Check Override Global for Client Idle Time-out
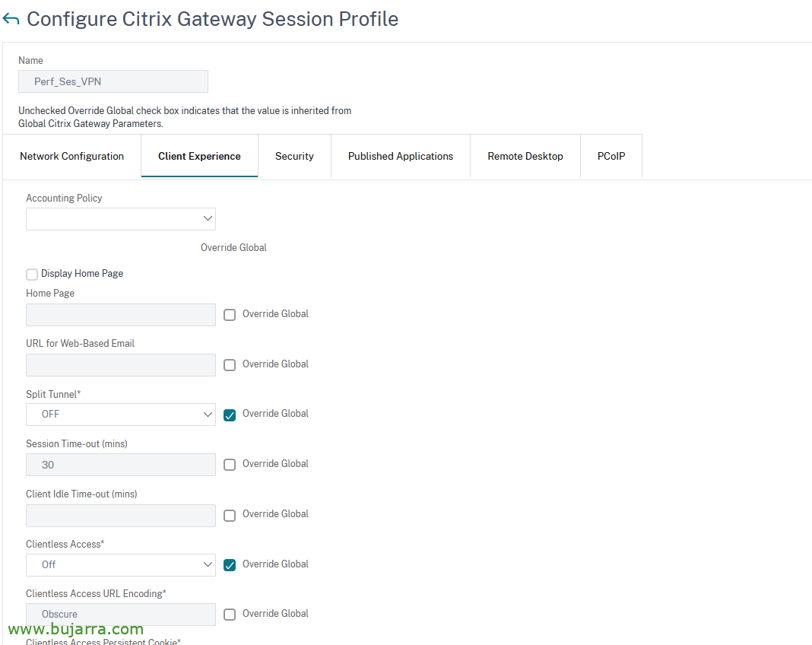Screen dimensions: 812x645 230,516
